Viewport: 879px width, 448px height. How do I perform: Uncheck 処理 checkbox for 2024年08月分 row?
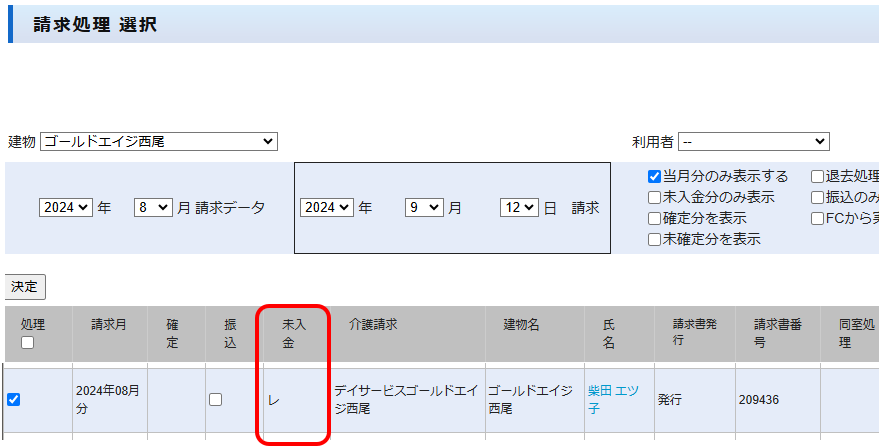(x=14, y=399)
